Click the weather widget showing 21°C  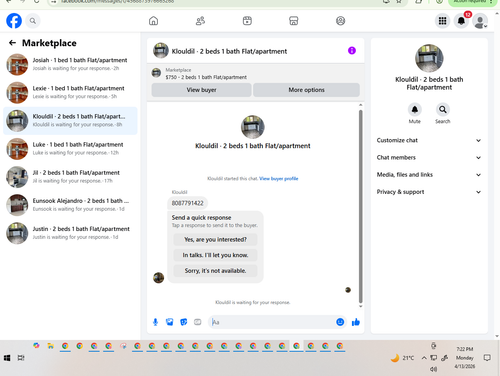click(402, 358)
